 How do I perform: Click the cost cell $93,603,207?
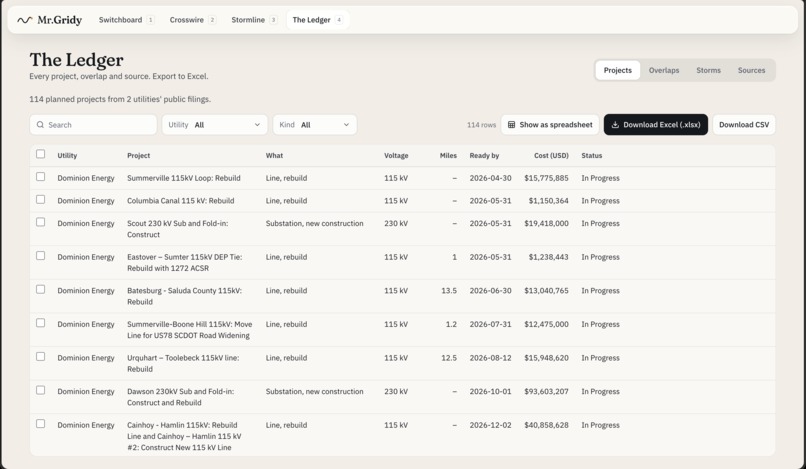click(x=546, y=391)
